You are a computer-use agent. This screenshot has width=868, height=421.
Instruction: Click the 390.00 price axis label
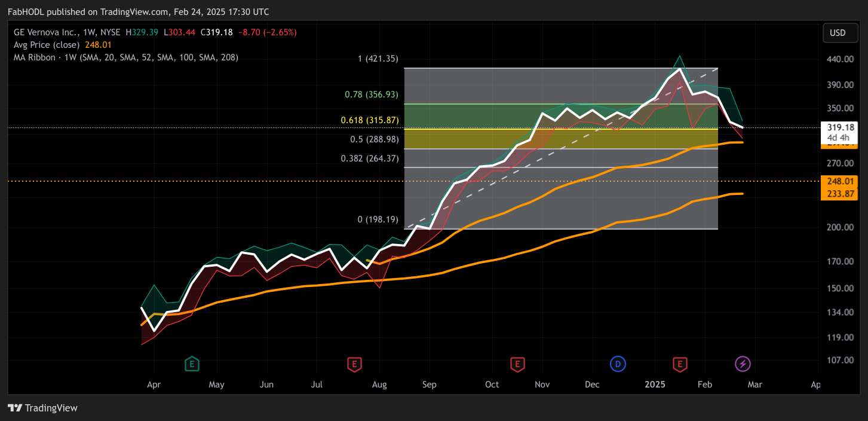[x=840, y=85]
